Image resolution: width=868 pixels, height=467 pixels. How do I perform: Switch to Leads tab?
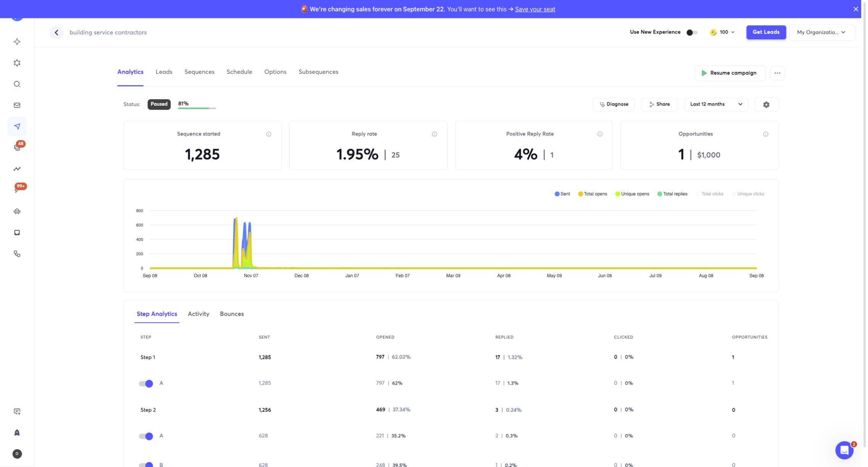tap(164, 72)
